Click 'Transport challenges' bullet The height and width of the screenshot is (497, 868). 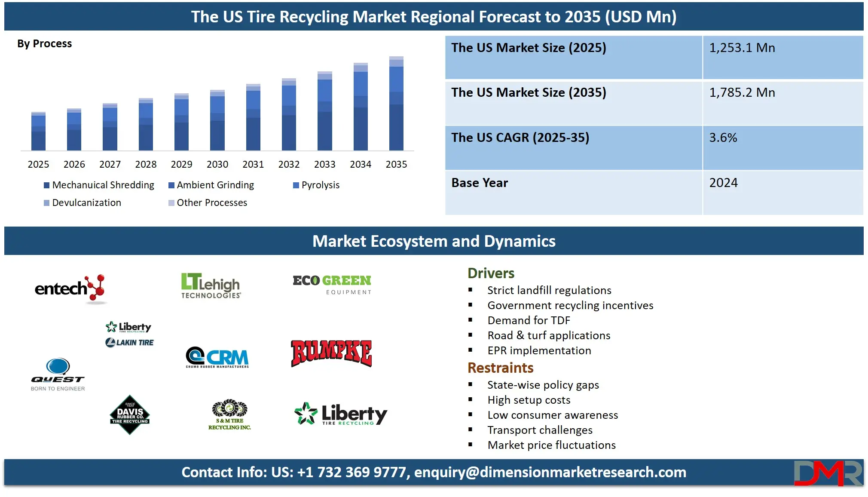[x=540, y=430]
